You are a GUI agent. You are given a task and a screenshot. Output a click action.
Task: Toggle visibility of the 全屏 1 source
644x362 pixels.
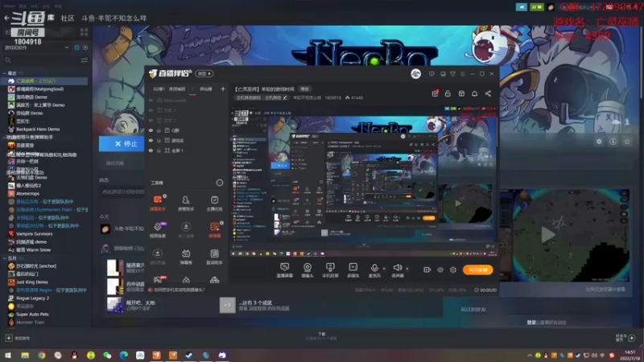[151, 150]
